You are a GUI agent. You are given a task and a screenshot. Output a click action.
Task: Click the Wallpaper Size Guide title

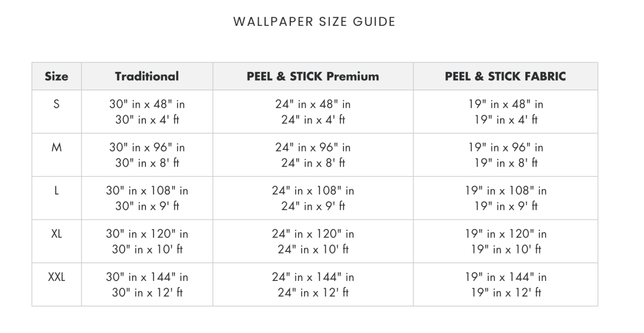coord(314,21)
